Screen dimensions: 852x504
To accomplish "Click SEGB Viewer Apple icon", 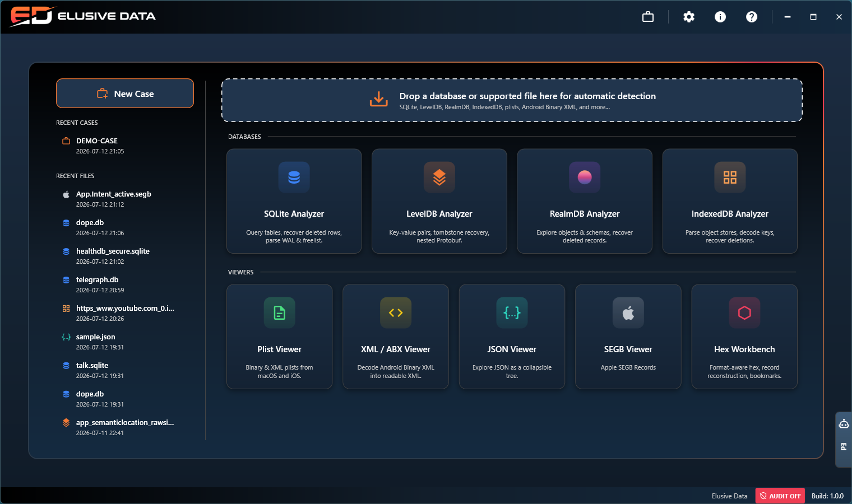I will pyautogui.click(x=628, y=312).
